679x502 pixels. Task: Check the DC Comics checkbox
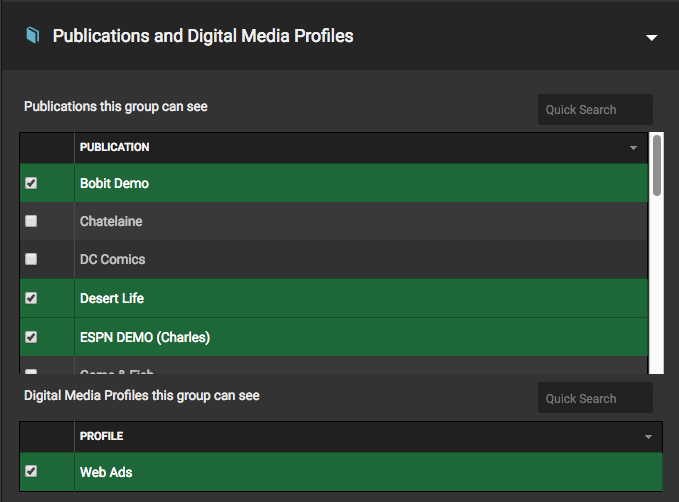pos(31,259)
